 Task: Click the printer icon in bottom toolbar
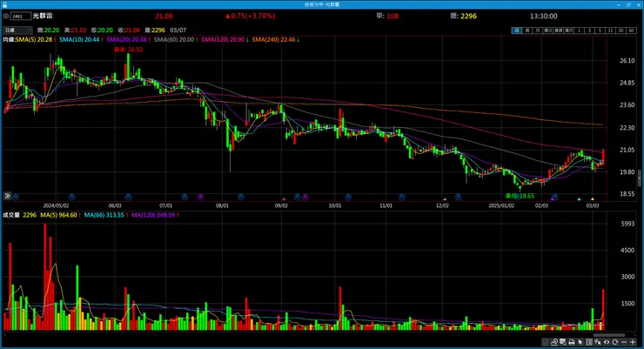point(572,342)
